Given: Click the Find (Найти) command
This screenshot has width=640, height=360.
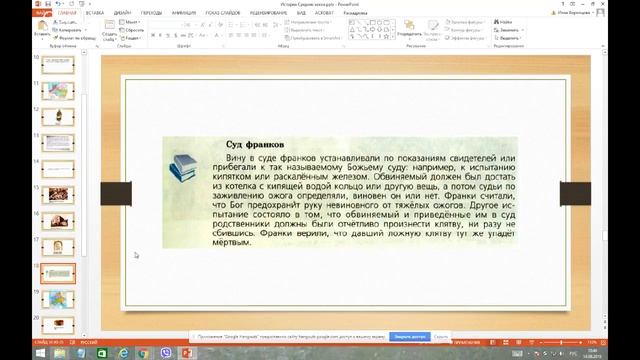Looking at the screenshot, I should (503, 22).
